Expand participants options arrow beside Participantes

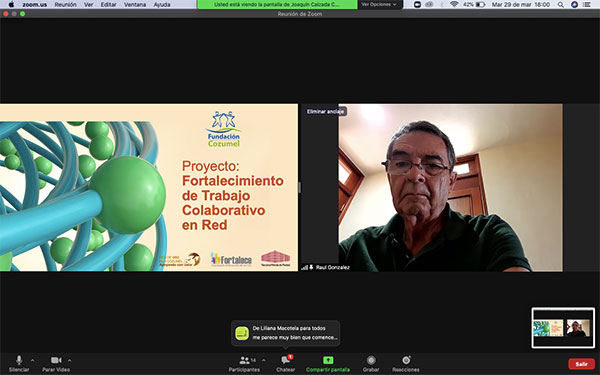tap(263, 360)
